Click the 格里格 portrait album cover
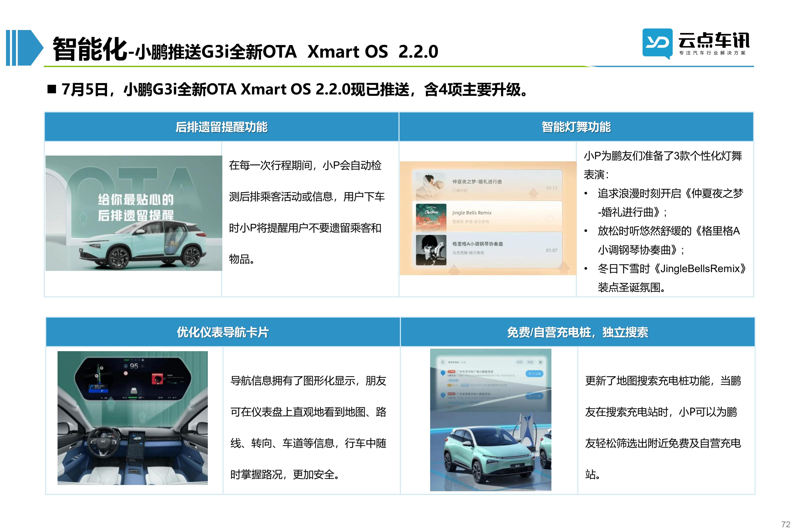This screenshot has height=532, width=798. coord(431,250)
